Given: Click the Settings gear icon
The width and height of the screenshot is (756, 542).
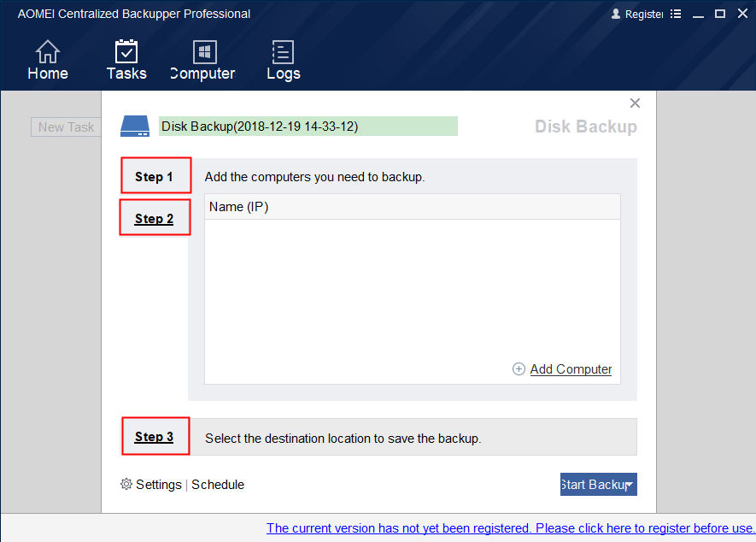Looking at the screenshot, I should click(126, 484).
